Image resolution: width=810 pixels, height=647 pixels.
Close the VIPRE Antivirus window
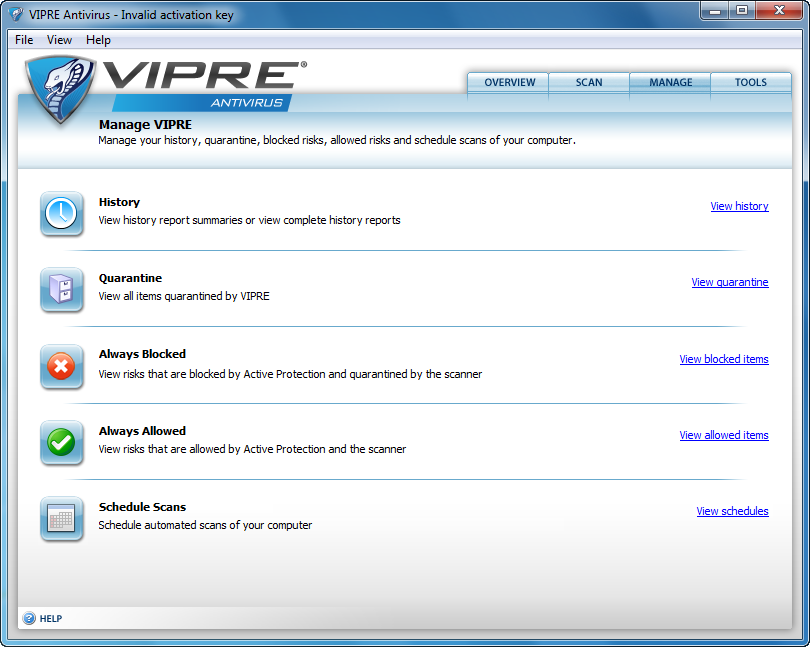(x=779, y=11)
